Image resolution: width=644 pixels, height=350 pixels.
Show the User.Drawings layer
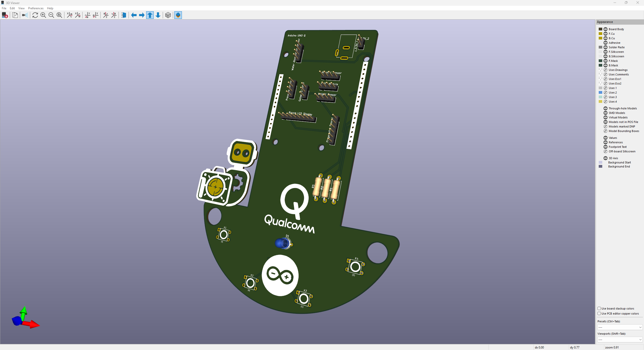tap(606, 70)
